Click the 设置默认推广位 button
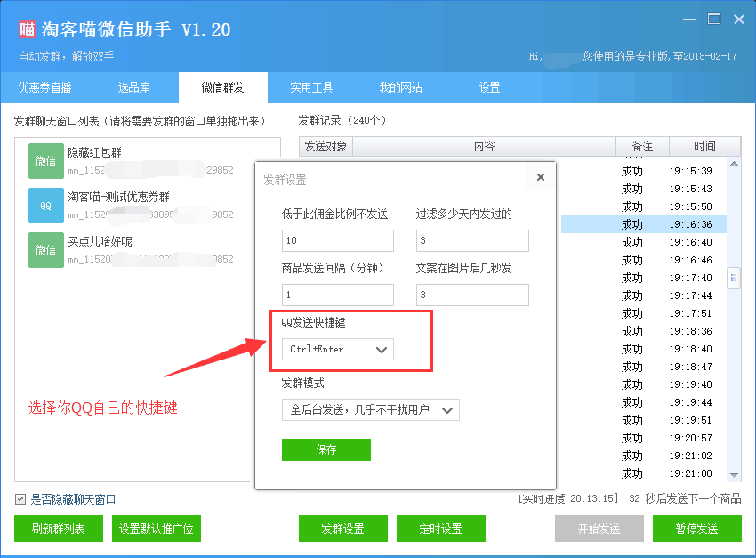Image resolution: width=756 pixels, height=558 pixels. coord(156,528)
